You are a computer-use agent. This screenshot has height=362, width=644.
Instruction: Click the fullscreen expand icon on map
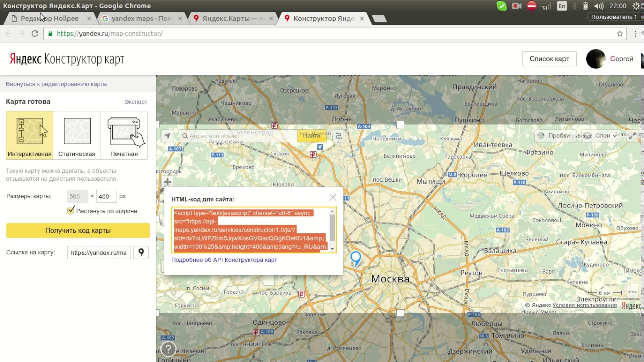tap(632, 136)
